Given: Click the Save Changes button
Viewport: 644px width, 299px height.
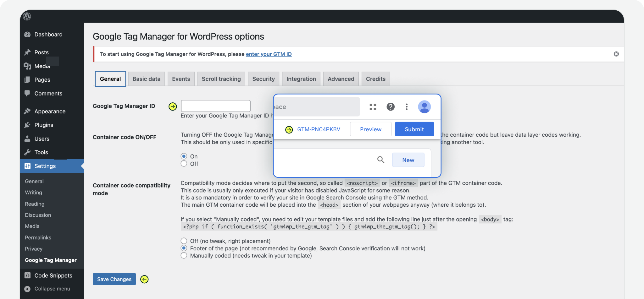Looking at the screenshot, I should [x=114, y=279].
